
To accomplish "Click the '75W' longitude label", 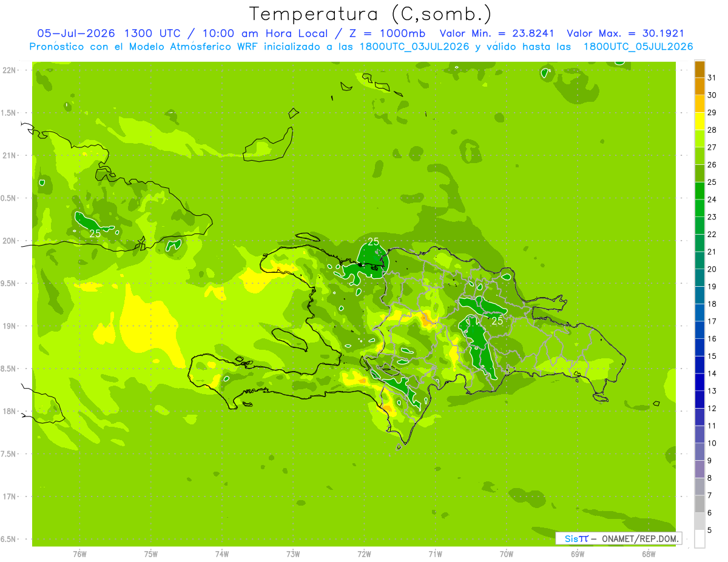I will 150,554.
